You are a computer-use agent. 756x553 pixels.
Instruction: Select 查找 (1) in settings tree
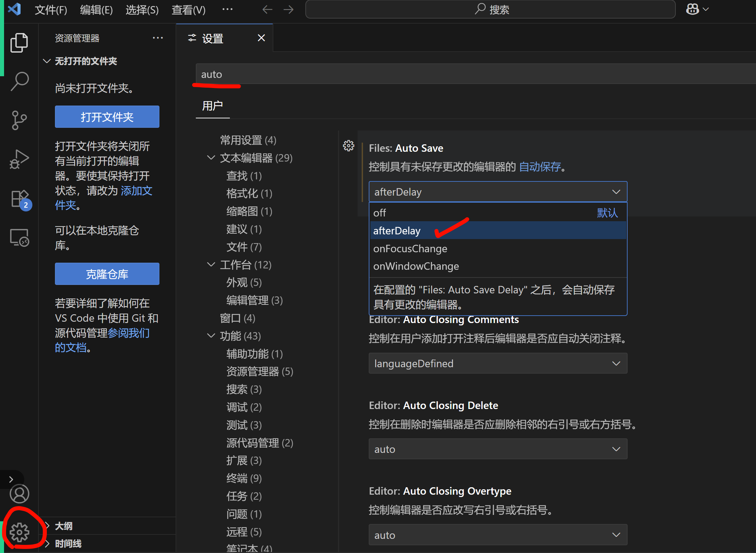point(244,176)
